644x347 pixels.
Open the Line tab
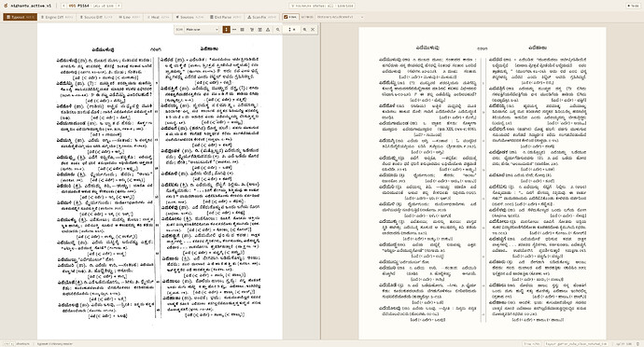(x=129, y=17)
